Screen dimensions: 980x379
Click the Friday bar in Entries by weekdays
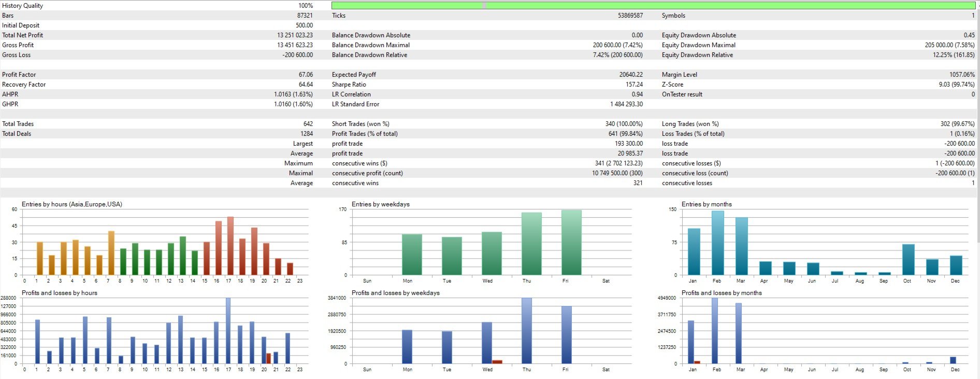tap(571, 242)
